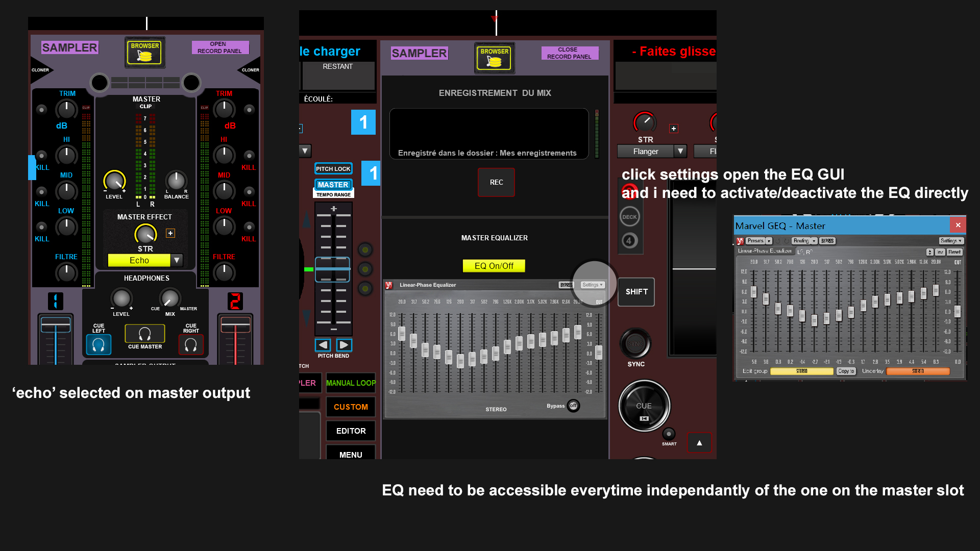Image resolution: width=980 pixels, height=551 pixels.
Task: Click the left CLONER arrow
Action: click(41, 70)
